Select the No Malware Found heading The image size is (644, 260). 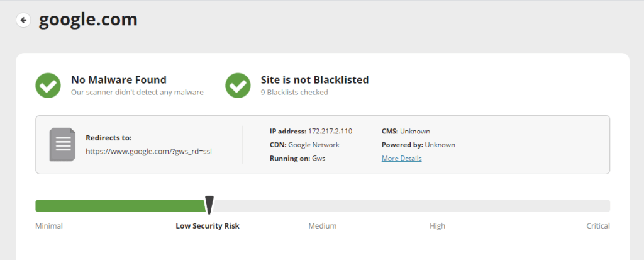click(118, 80)
